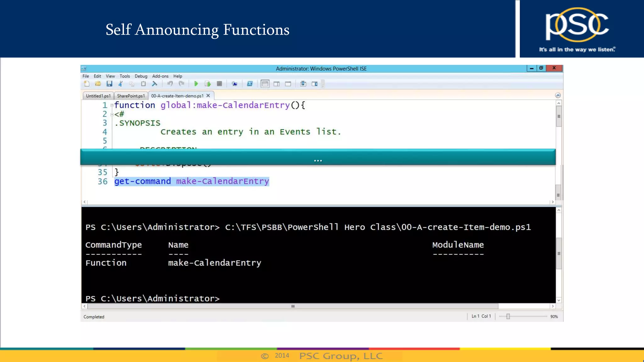
Task: Select Show Script Pane Top layout icon
Action: 265,84
